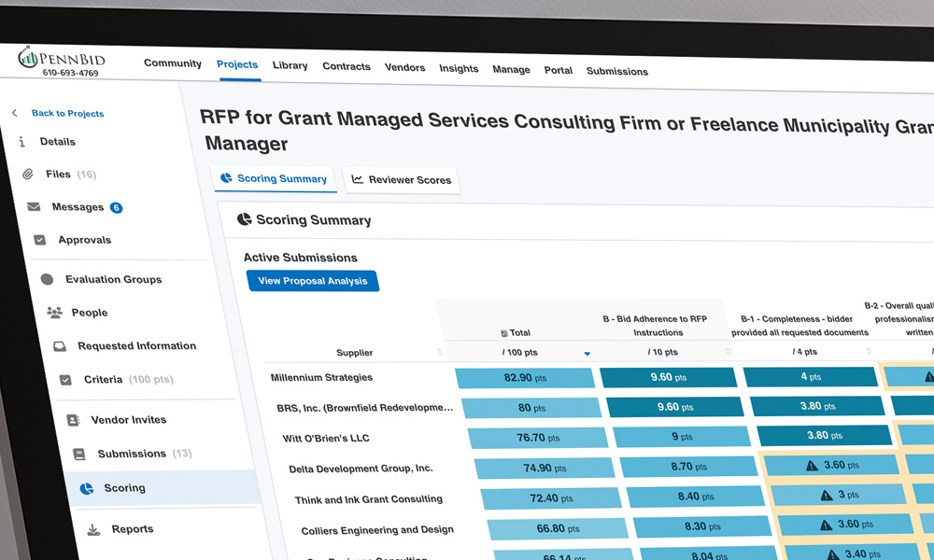This screenshot has width=934, height=560.
Task: Click the Reports download icon
Action: point(93,529)
